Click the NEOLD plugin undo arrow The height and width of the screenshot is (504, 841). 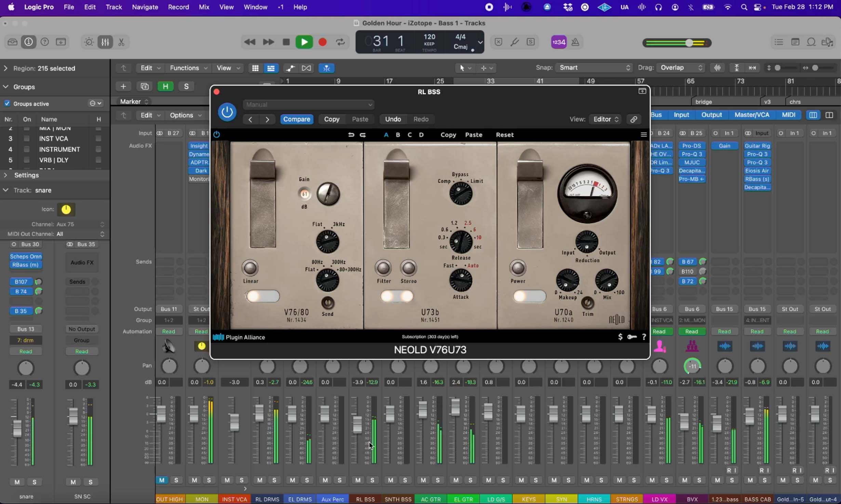351,135
